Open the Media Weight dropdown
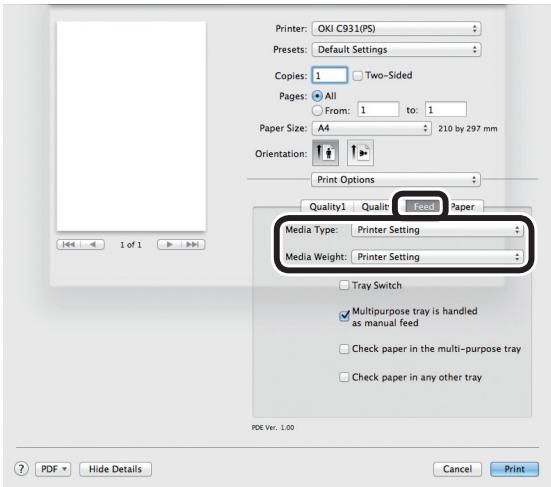The width and height of the screenshot is (551, 487). click(437, 257)
